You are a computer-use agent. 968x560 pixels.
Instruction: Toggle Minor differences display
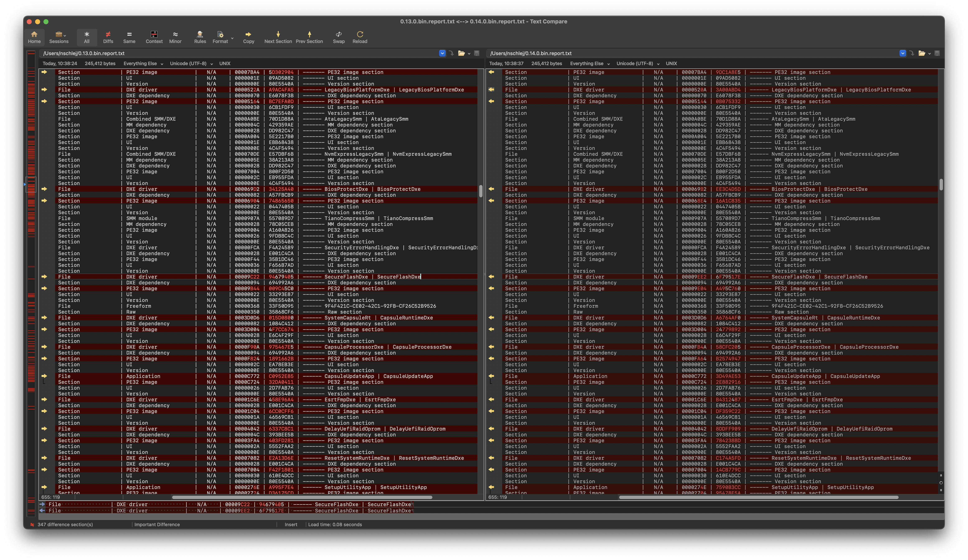pyautogui.click(x=175, y=37)
